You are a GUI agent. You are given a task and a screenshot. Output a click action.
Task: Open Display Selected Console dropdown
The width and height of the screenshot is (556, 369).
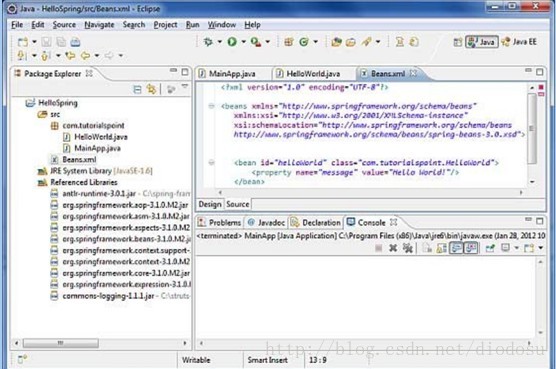(x=517, y=248)
